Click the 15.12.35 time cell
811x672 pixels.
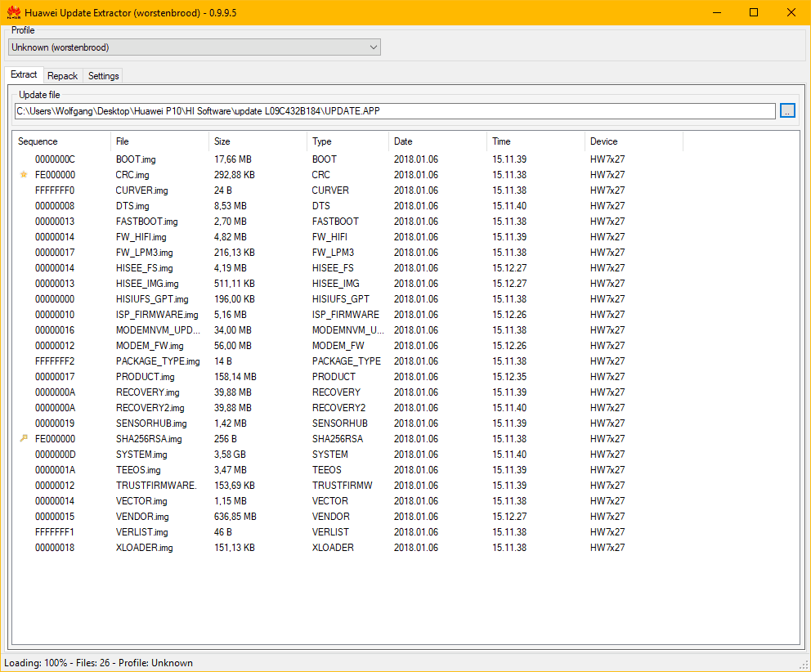click(509, 377)
